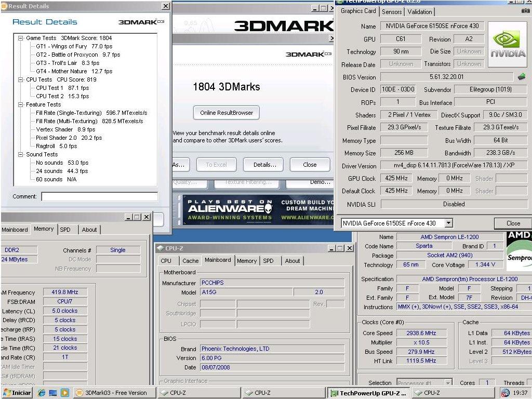Launch media player from quick launch
Image resolution: width=532 pixels, height=399 pixels.
tap(65, 393)
